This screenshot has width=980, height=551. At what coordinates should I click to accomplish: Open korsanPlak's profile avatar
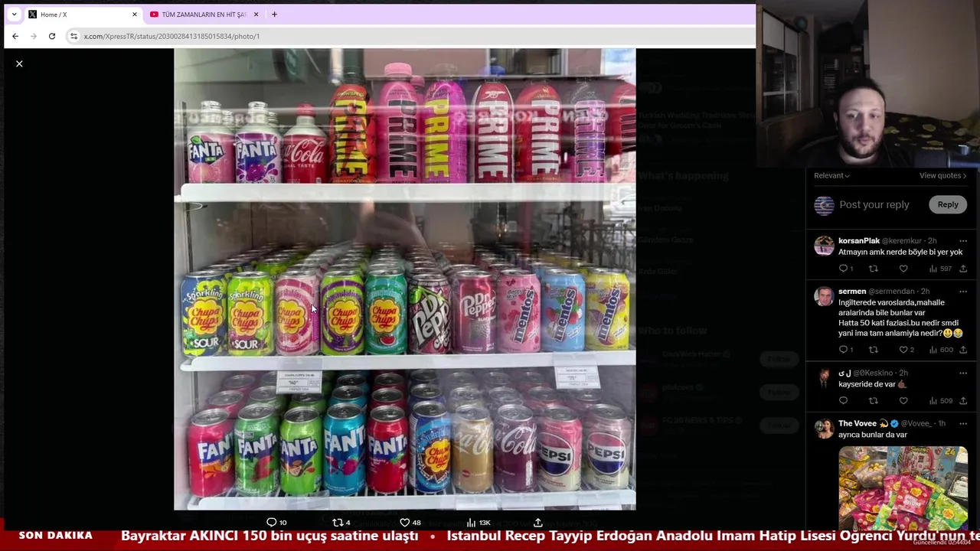[824, 246]
